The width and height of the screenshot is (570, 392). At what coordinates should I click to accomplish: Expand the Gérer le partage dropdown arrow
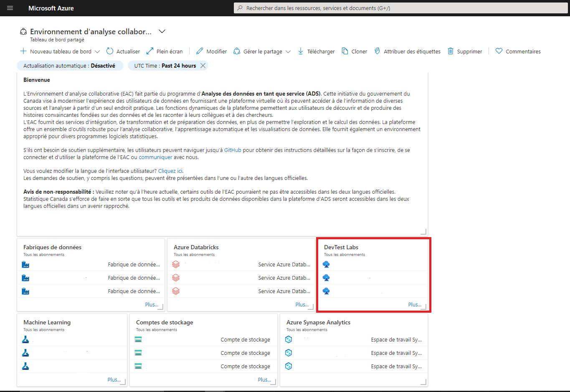(x=288, y=52)
